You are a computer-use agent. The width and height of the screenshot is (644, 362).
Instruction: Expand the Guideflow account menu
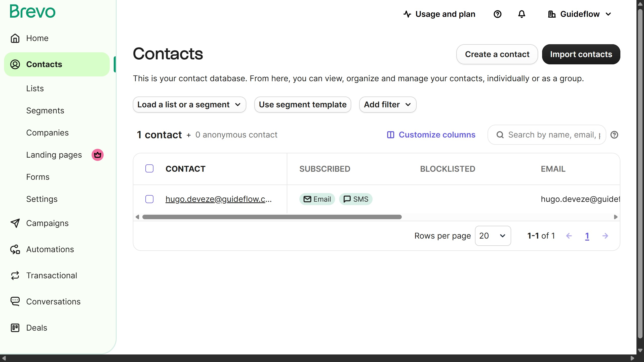580,14
